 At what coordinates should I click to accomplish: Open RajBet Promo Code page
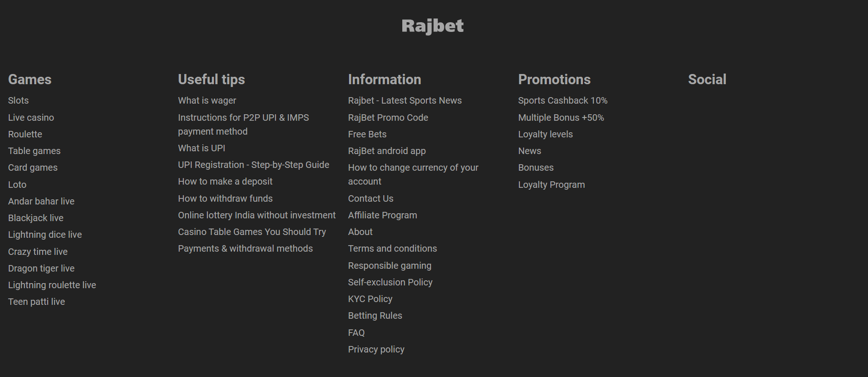(x=388, y=117)
